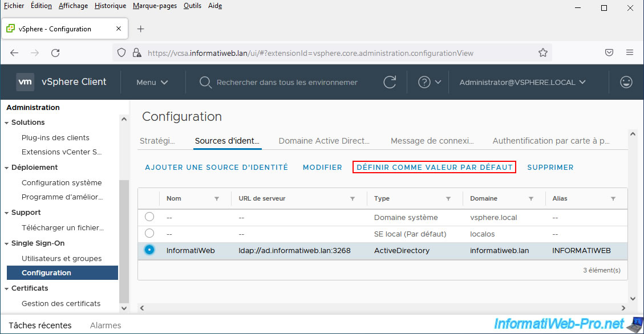The image size is (644, 334).
Task: Click the vSphere Client search magnifier icon
Action: (x=205, y=83)
